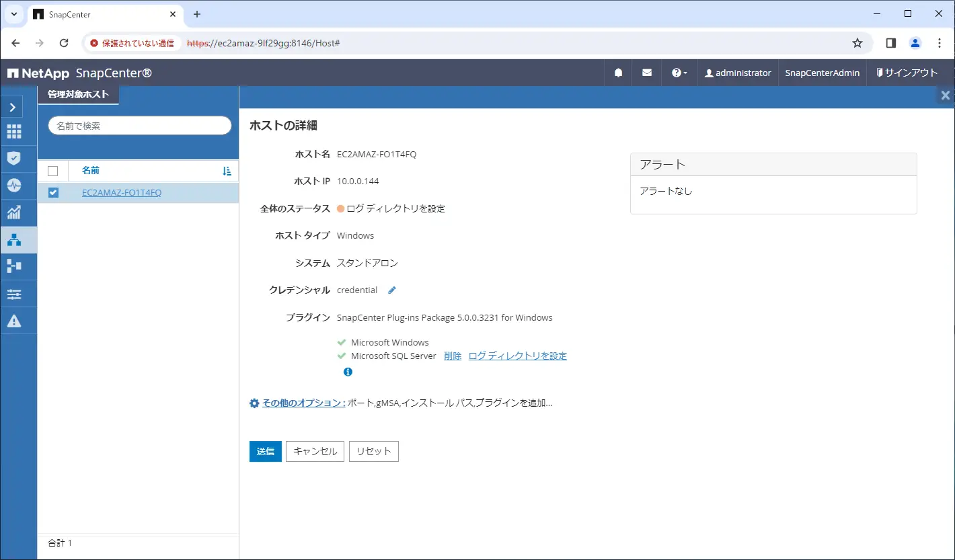This screenshot has width=955, height=560.
Task: Open the Reports chart icon in sidebar
Action: point(14,212)
